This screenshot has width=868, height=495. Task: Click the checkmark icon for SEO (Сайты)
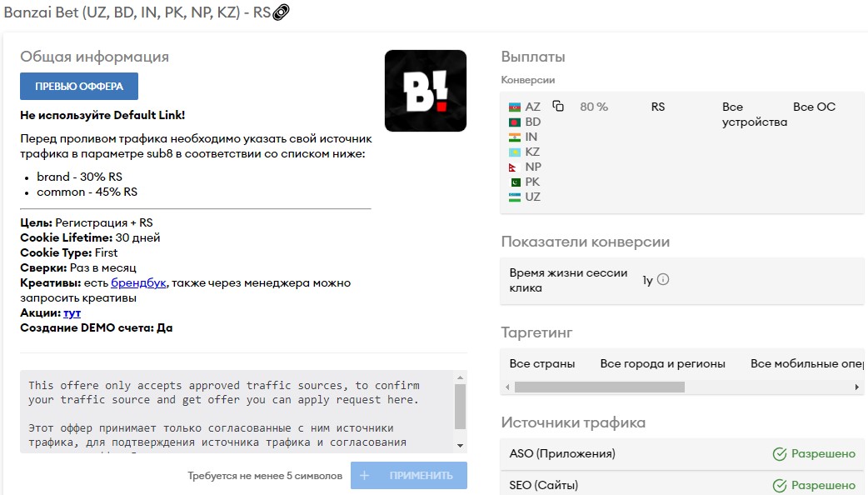tap(780, 486)
